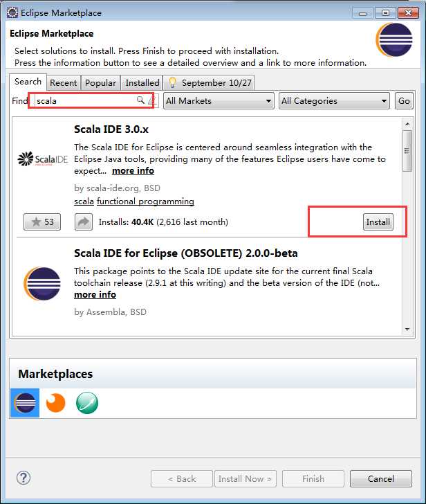Click the help question mark icon

pos(24,478)
